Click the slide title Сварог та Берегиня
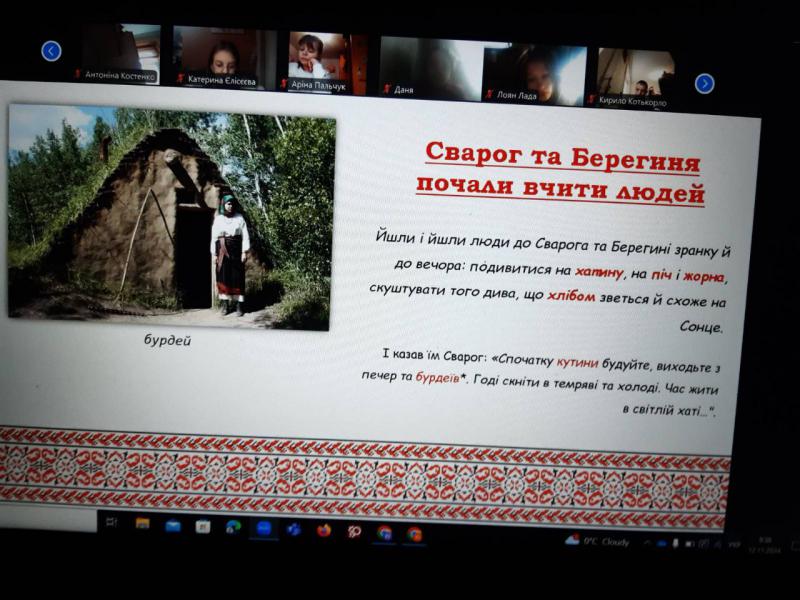800x600 pixels. click(x=562, y=157)
